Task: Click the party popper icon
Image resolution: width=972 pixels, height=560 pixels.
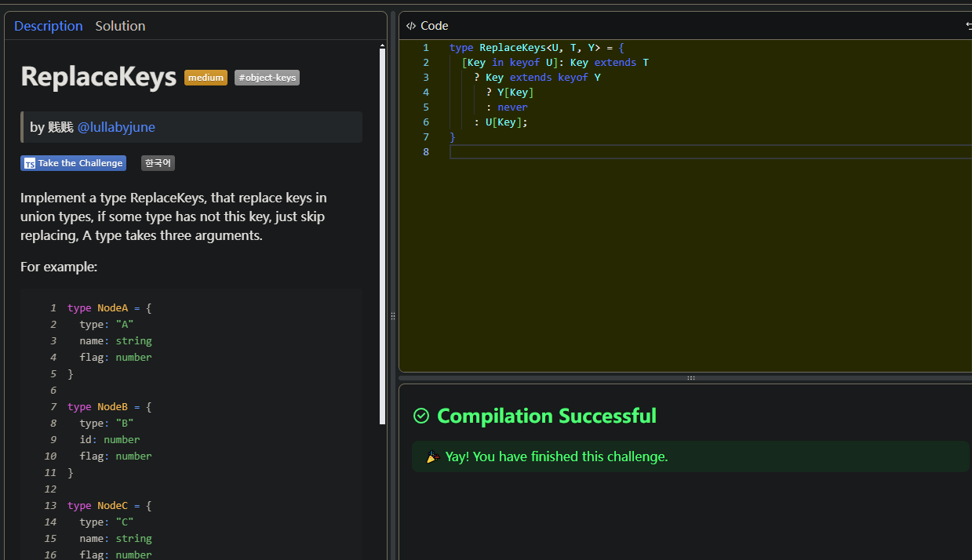Action: pos(432,456)
